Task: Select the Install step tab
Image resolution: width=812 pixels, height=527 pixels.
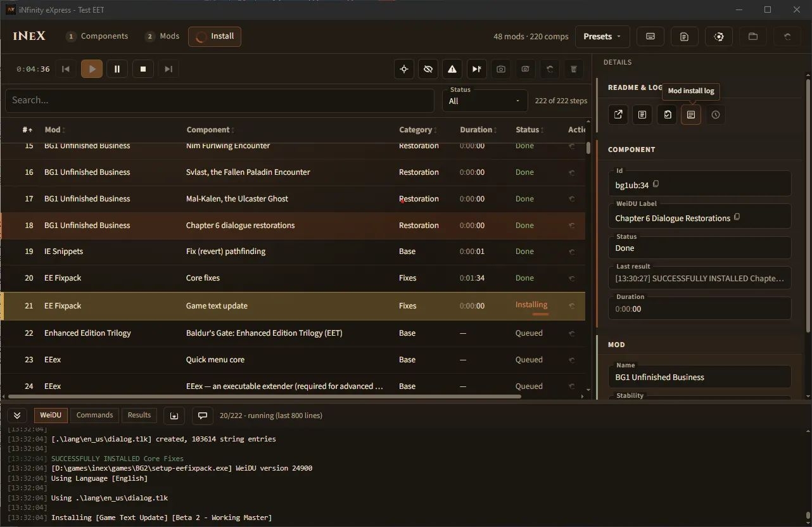Action: (x=215, y=37)
